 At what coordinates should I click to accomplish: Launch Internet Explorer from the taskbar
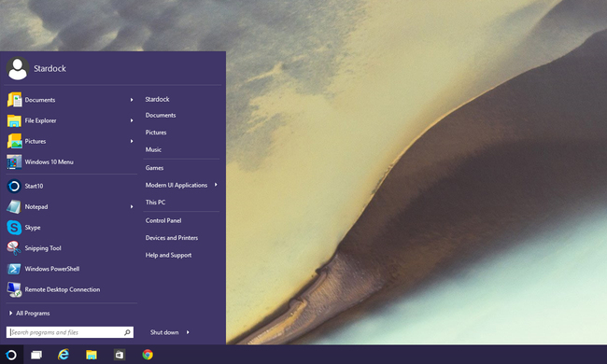(x=64, y=355)
